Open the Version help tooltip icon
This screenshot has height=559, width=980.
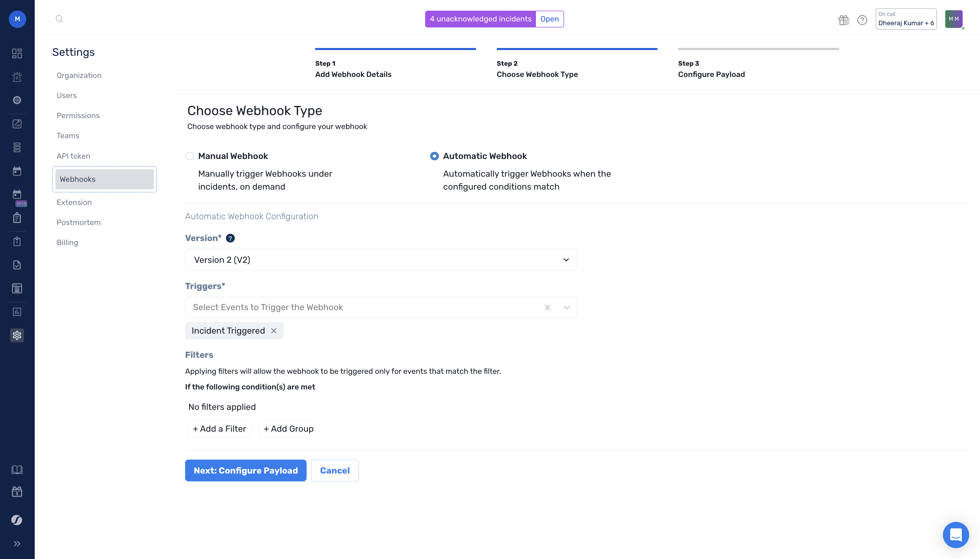pos(230,238)
